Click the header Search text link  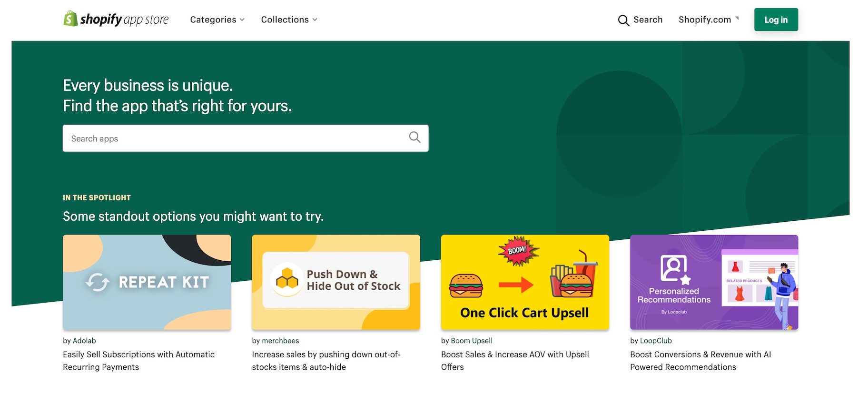[648, 20]
